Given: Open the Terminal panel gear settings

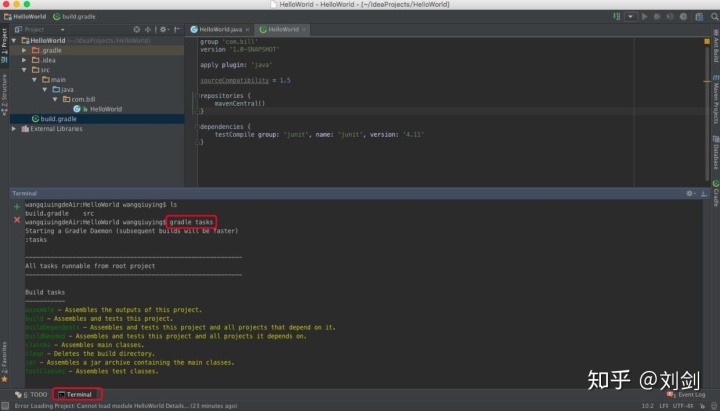Looking at the screenshot, I should [691, 193].
